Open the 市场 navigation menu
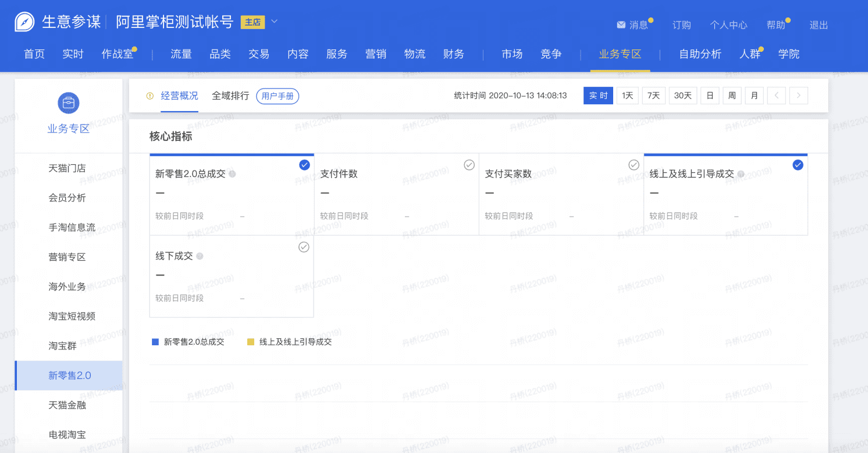The width and height of the screenshot is (868, 453). point(512,54)
